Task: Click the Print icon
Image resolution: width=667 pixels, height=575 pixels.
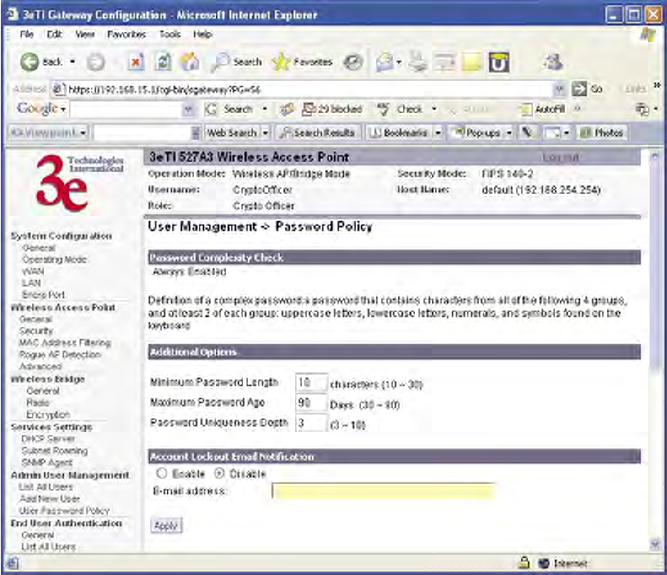Action: pyautogui.click(x=418, y=62)
